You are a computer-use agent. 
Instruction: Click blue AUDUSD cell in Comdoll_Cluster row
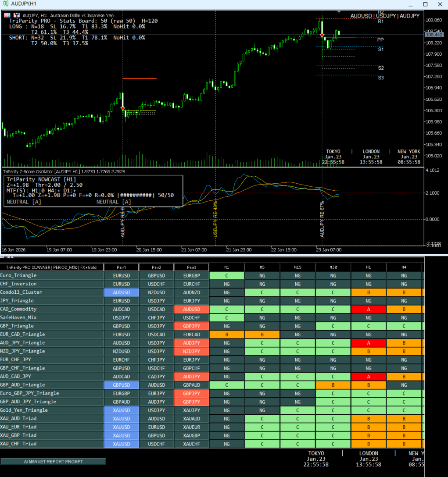coord(122,292)
